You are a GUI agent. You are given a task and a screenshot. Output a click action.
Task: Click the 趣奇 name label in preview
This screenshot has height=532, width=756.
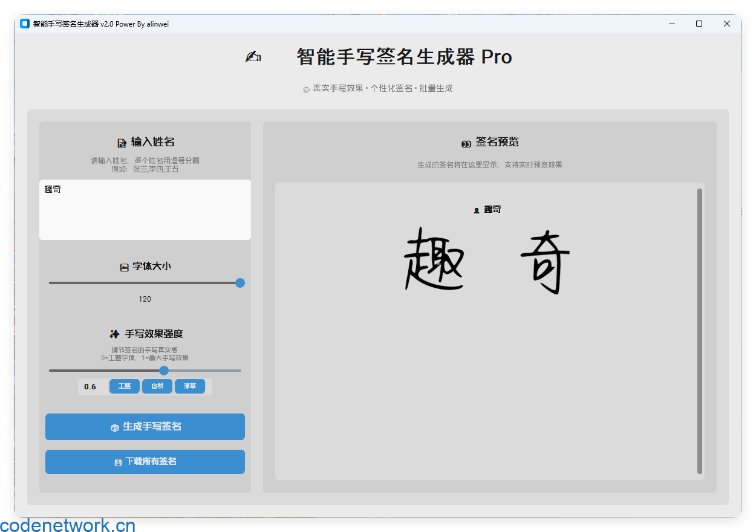[492, 210]
